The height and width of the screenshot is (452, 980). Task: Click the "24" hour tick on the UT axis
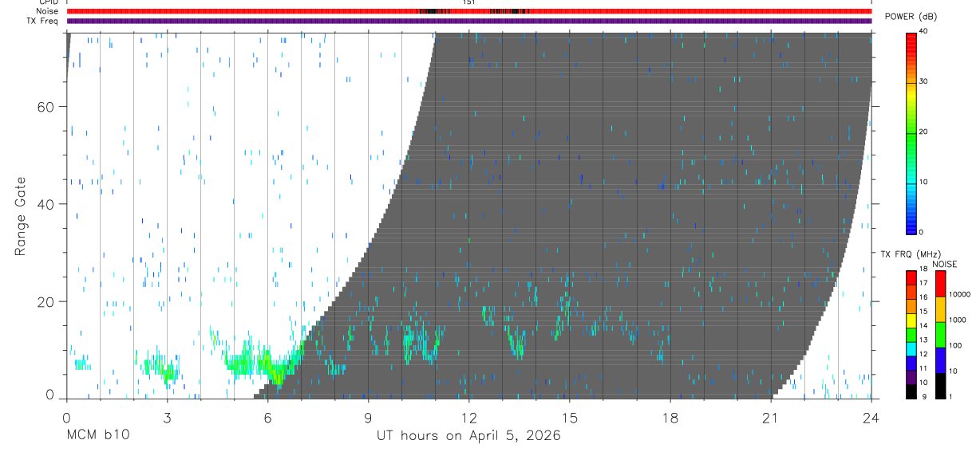pos(871,418)
